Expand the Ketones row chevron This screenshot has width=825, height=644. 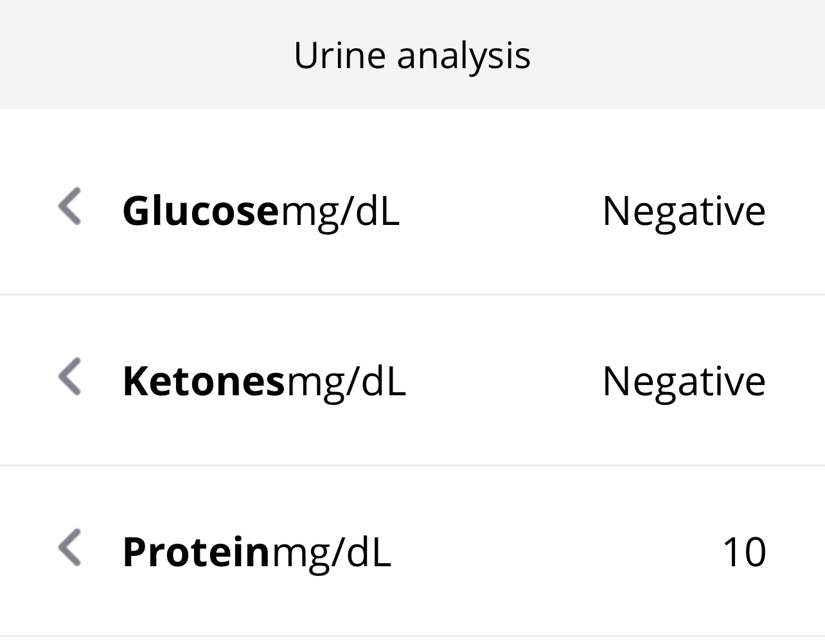click(x=69, y=377)
